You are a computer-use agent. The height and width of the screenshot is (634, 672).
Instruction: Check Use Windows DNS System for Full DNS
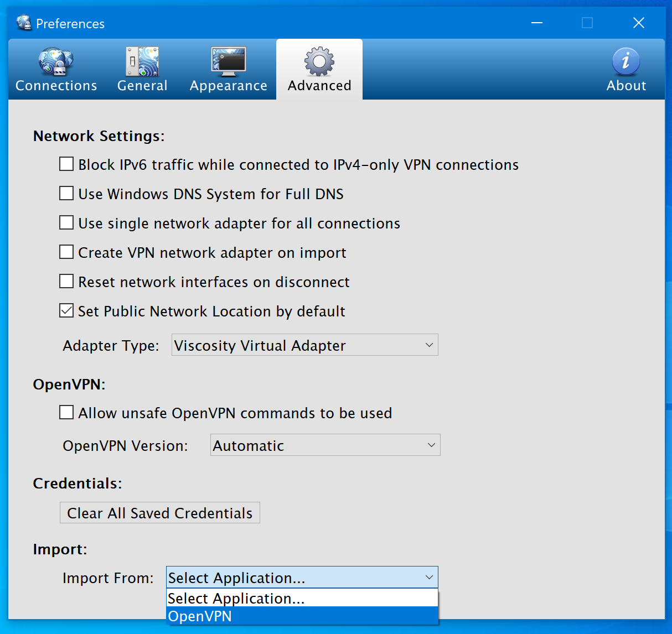tap(66, 194)
